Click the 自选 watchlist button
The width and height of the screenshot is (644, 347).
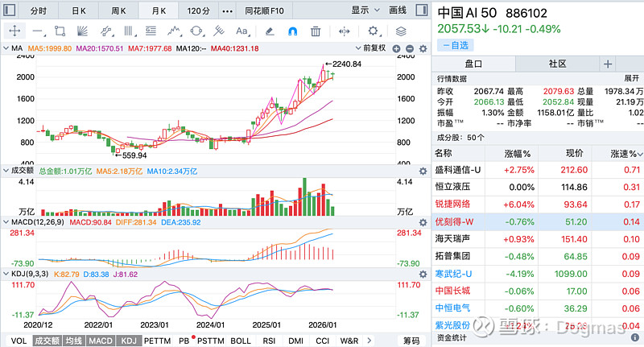[x=454, y=45]
